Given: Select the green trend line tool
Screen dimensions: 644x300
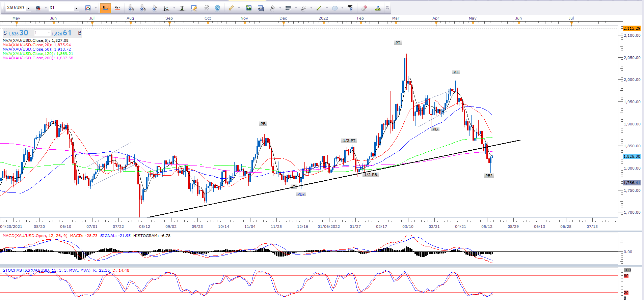Looking at the screenshot, I should pos(319,8).
